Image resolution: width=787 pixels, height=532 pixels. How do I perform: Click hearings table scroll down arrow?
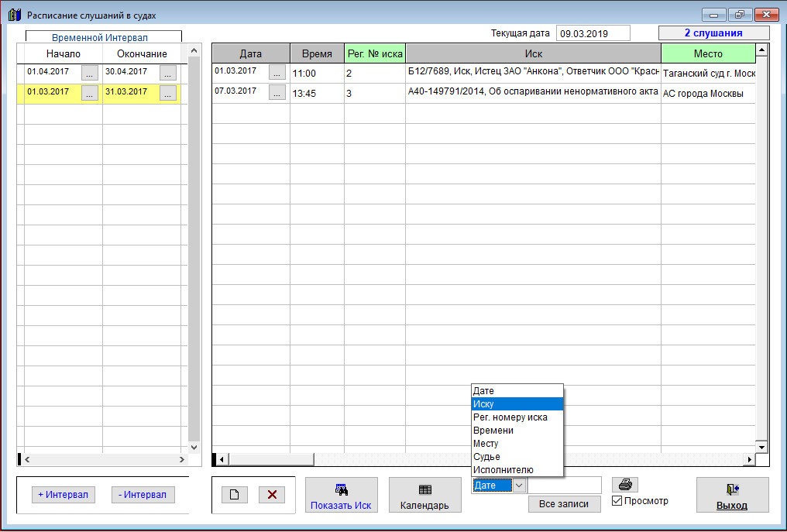tap(762, 447)
